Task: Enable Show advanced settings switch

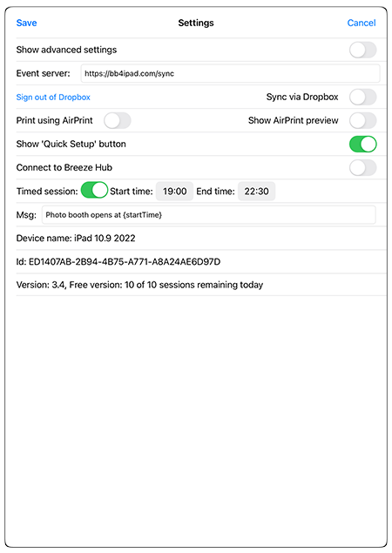Action: coord(362,50)
